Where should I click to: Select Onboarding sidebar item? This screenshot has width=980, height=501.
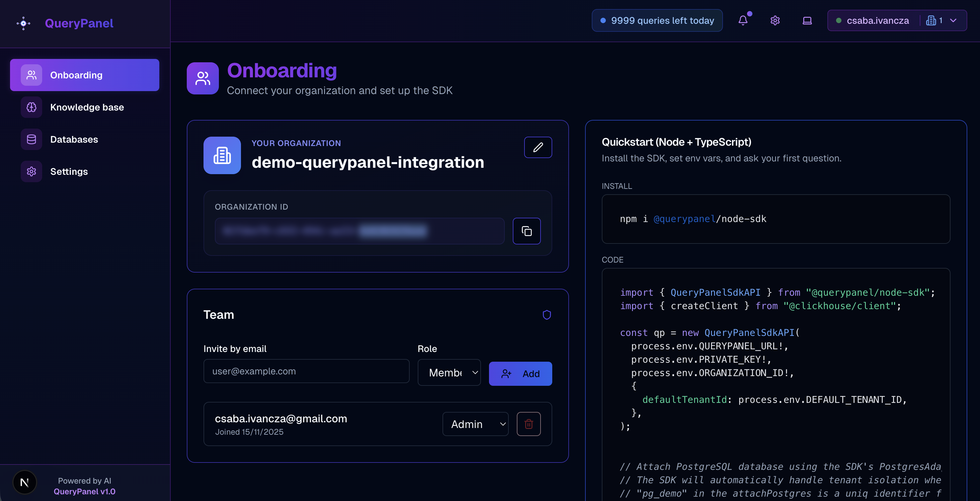(x=84, y=75)
